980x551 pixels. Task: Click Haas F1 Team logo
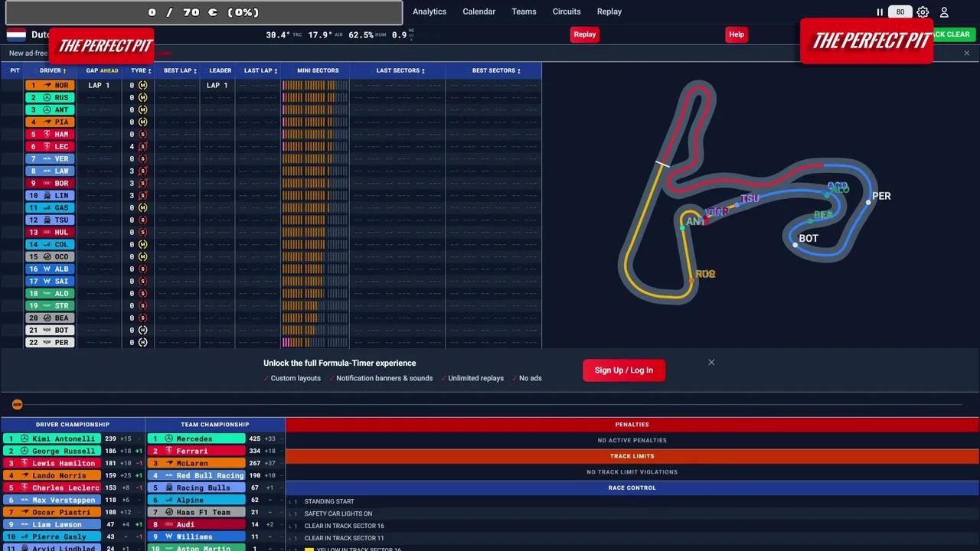(x=169, y=513)
